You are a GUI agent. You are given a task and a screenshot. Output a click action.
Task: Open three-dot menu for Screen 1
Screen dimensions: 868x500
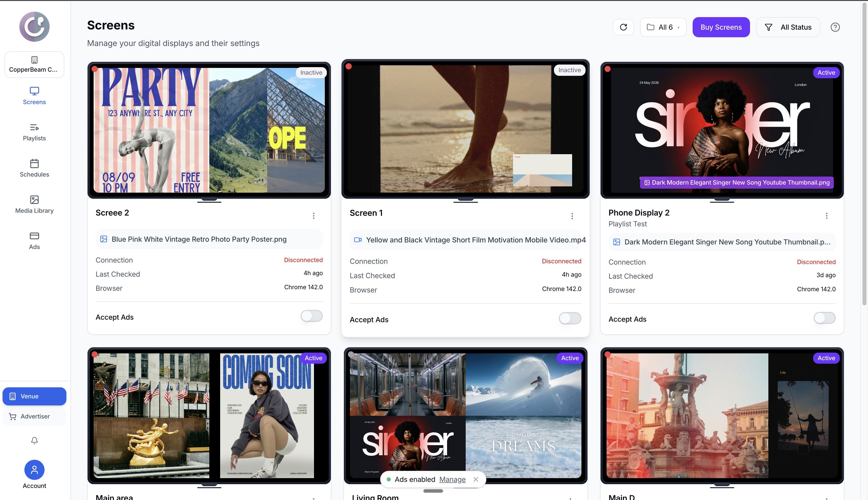pos(572,216)
